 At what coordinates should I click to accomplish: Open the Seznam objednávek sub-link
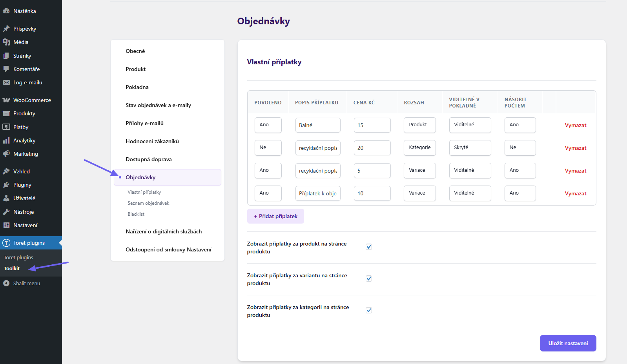148,203
